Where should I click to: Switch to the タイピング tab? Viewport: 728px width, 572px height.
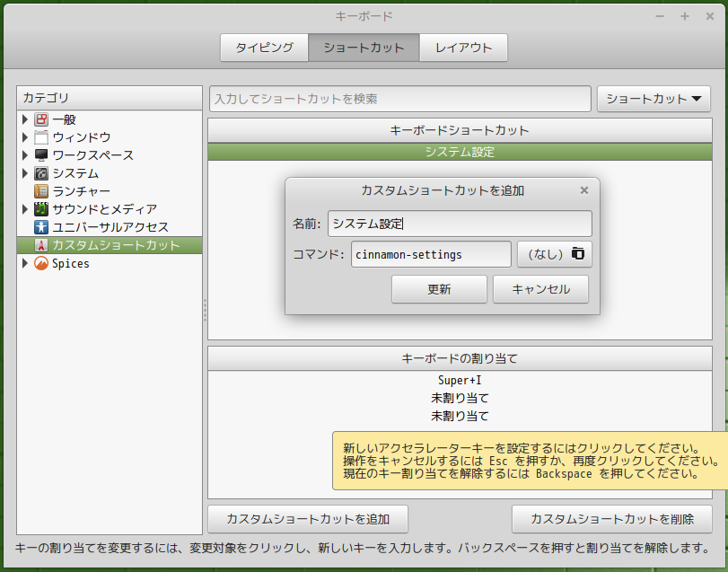(x=264, y=48)
